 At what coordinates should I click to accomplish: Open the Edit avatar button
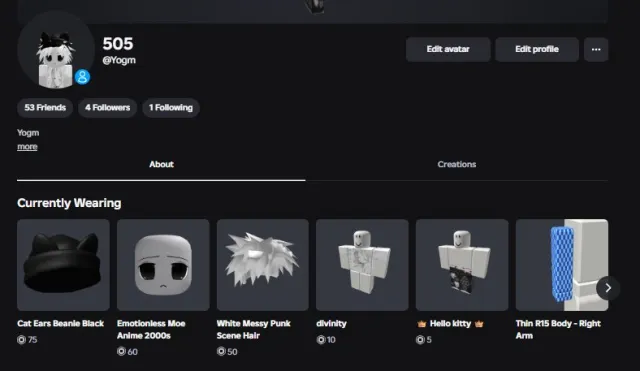click(x=448, y=49)
